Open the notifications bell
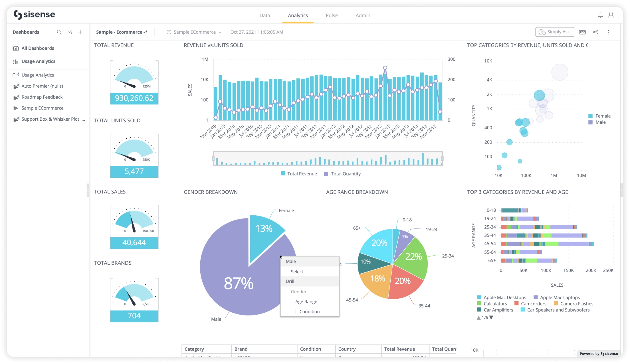This screenshot has height=364, width=630. tap(600, 15)
